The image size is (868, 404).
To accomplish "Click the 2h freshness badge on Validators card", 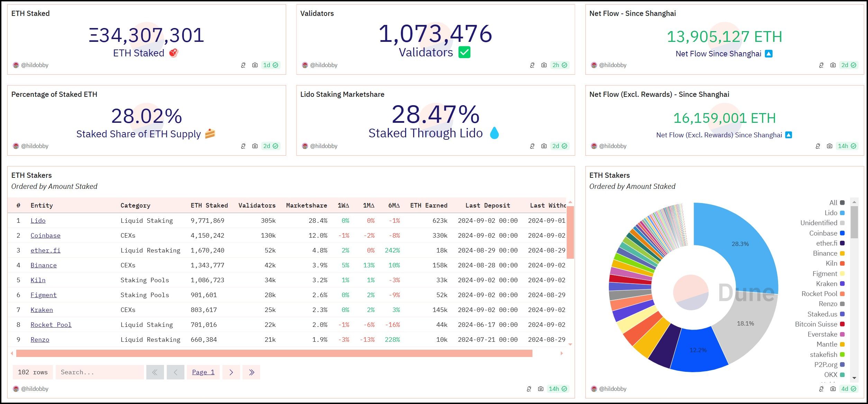I will [x=559, y=65].
